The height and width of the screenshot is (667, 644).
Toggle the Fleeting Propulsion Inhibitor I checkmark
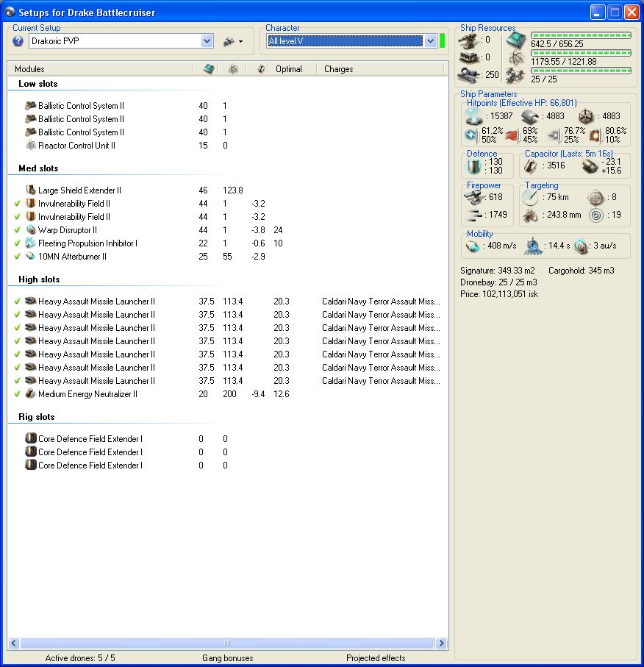17,243
